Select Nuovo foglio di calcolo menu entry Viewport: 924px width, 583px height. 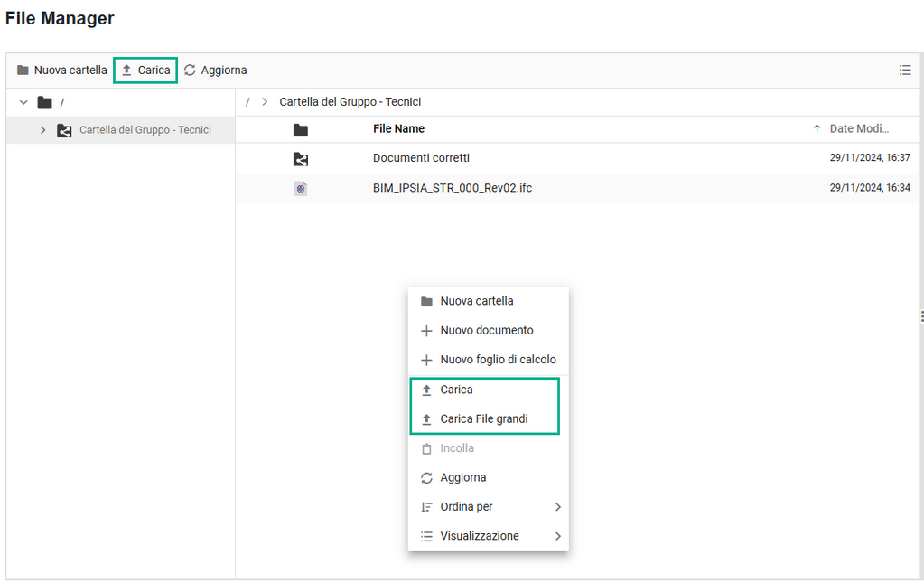(x=498, y=360)
